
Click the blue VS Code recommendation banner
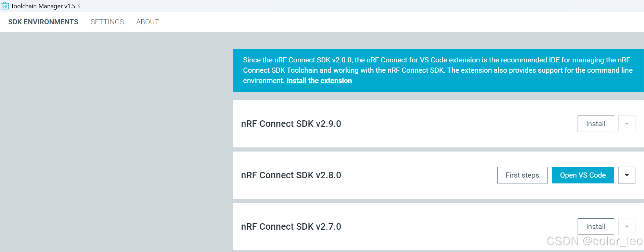(x=438, y=70)
